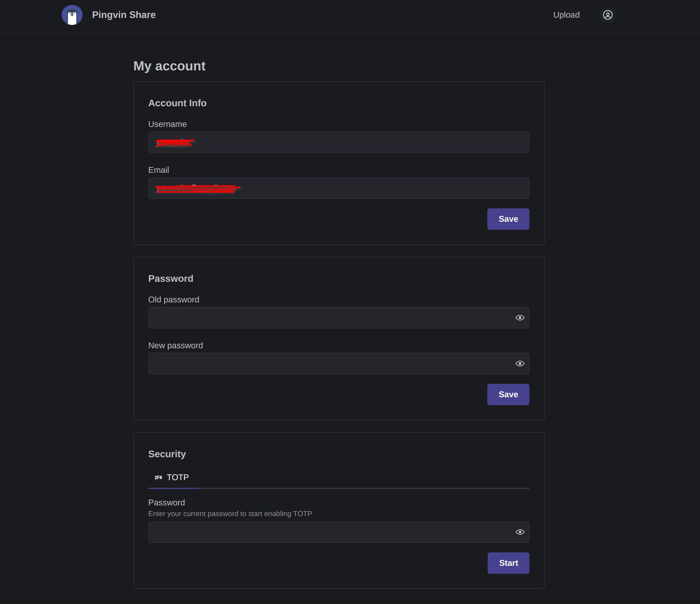Screen dimensions: 700x604
Task: Go to Upload in the top navigation
Action: pyautogui.click(x=566, y=15)
